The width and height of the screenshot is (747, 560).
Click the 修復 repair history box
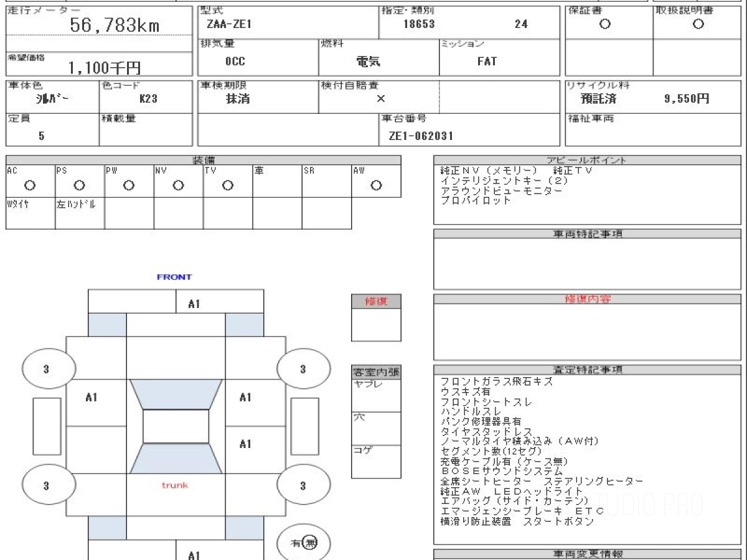376,318
